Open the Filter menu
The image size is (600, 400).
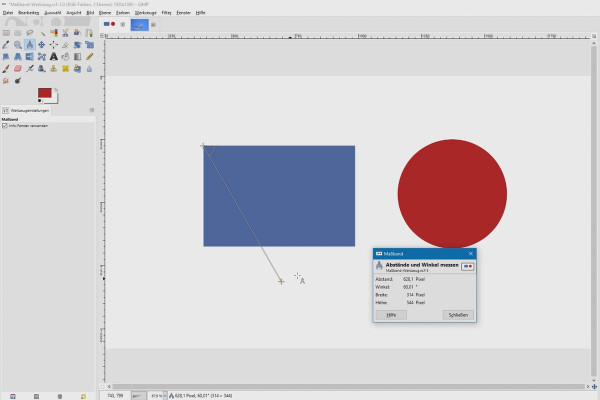pyautogui.click(x=166, y=13)
